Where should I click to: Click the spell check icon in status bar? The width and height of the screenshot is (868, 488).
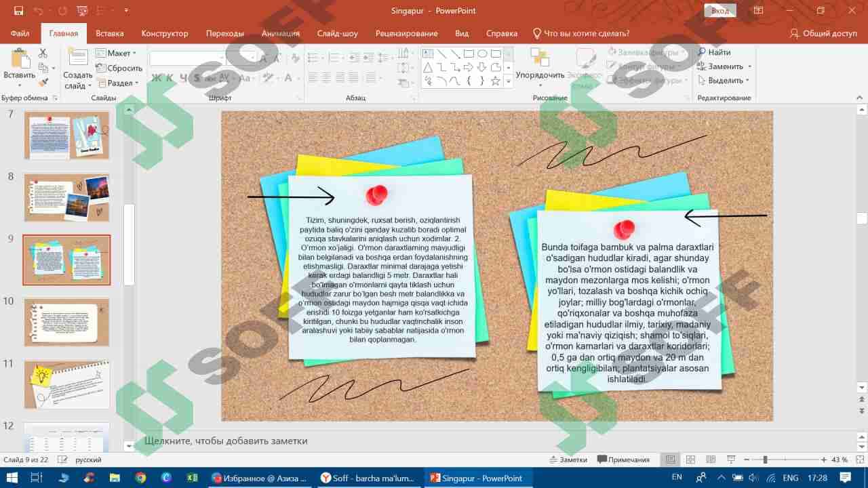62,460
